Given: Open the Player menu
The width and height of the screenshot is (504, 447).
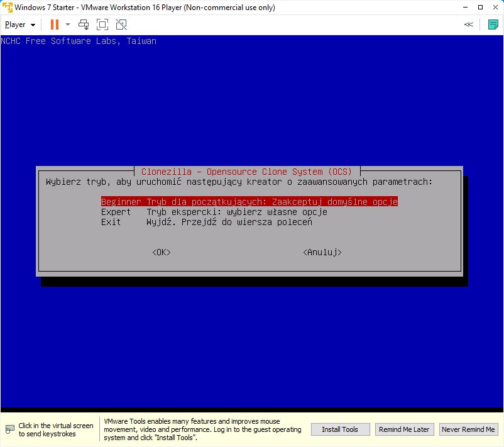Looking at the screenshot, I should click(x=20, y=25).
